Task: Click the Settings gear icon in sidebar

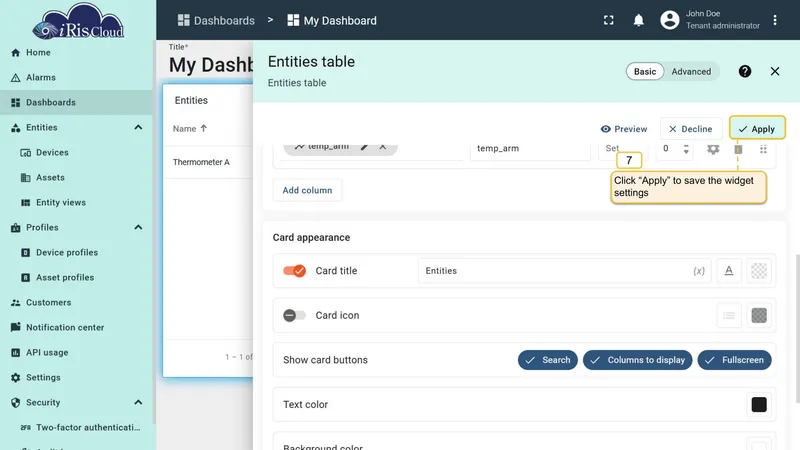Action: pyautogui.click(x=16, y=378)
